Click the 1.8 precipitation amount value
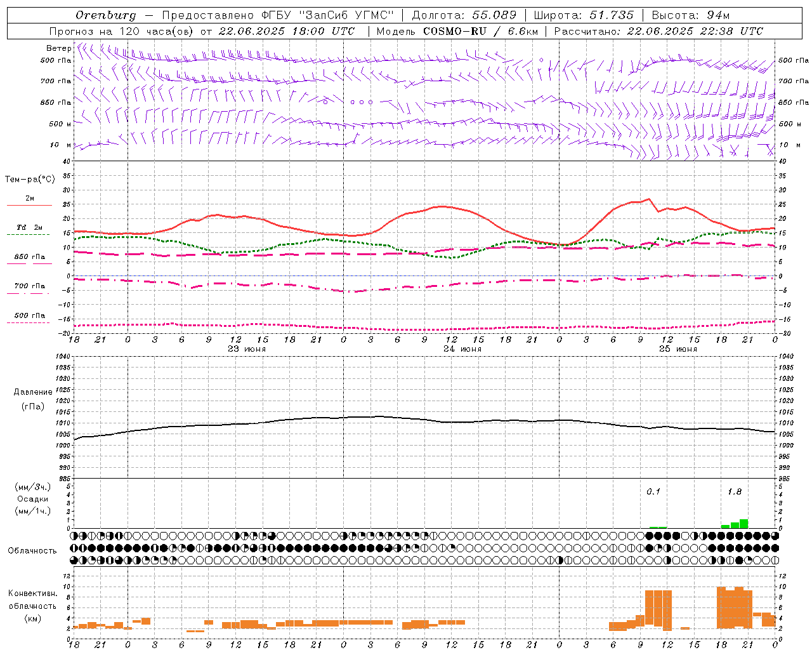Viewport: 812px width, 650px height. [735, 491]
